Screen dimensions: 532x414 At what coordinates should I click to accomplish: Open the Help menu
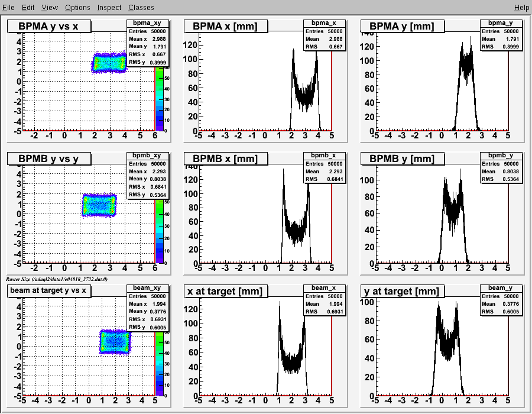(521, 8)
